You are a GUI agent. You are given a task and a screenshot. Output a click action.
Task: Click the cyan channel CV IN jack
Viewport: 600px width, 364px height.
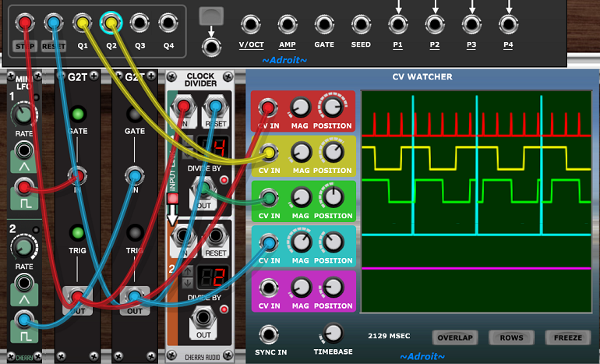point(269,242)
